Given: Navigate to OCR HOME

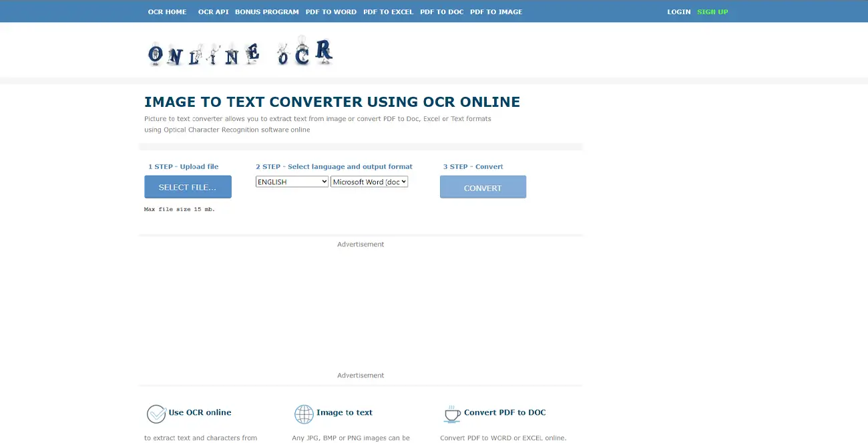Looking at the screenshot, I should coord(167,11).
